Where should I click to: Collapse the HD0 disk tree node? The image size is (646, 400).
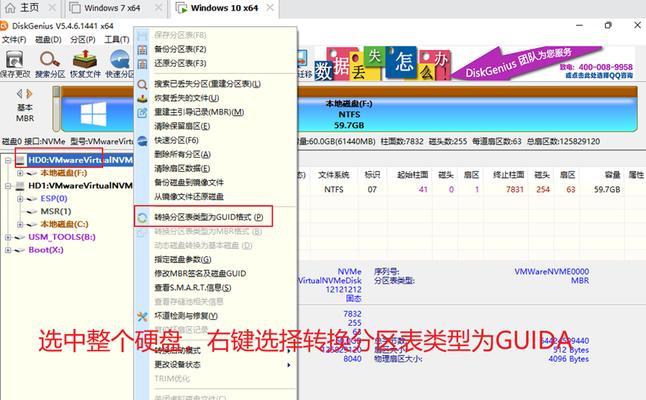(8, 160)
